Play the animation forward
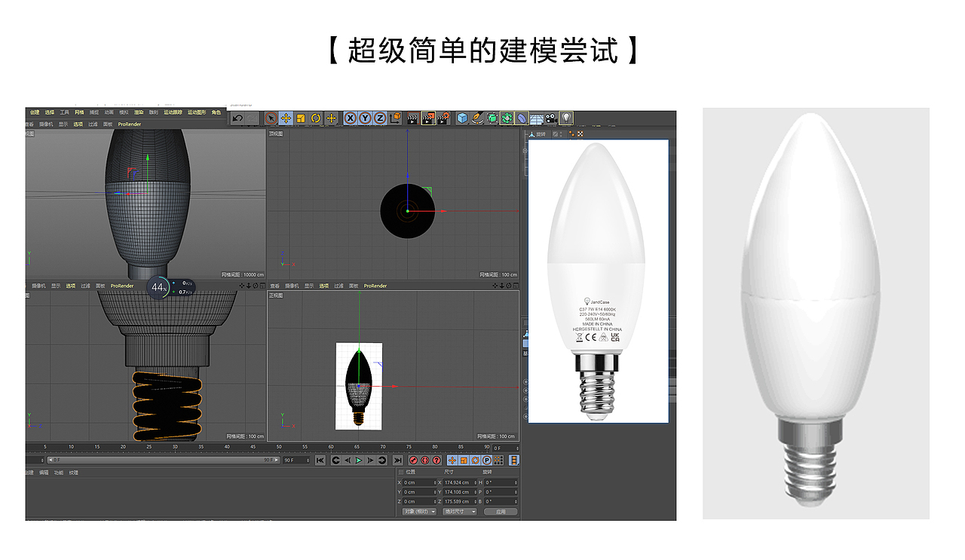This screenshot has height=560, width=965. pyautogui.click(x=359, y=461)
